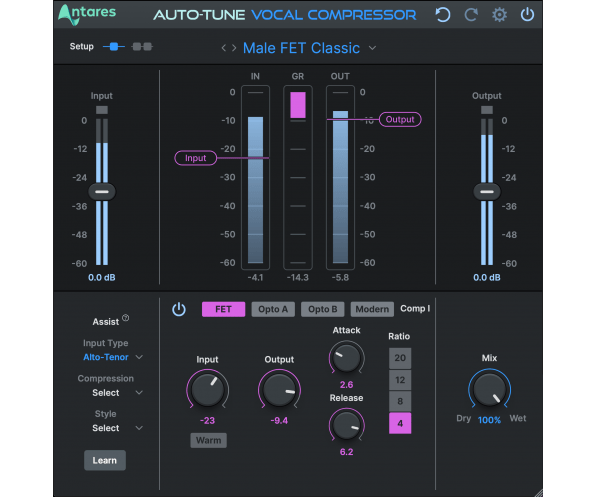Click the 2.6 attack value

click(x=346, y=385)
